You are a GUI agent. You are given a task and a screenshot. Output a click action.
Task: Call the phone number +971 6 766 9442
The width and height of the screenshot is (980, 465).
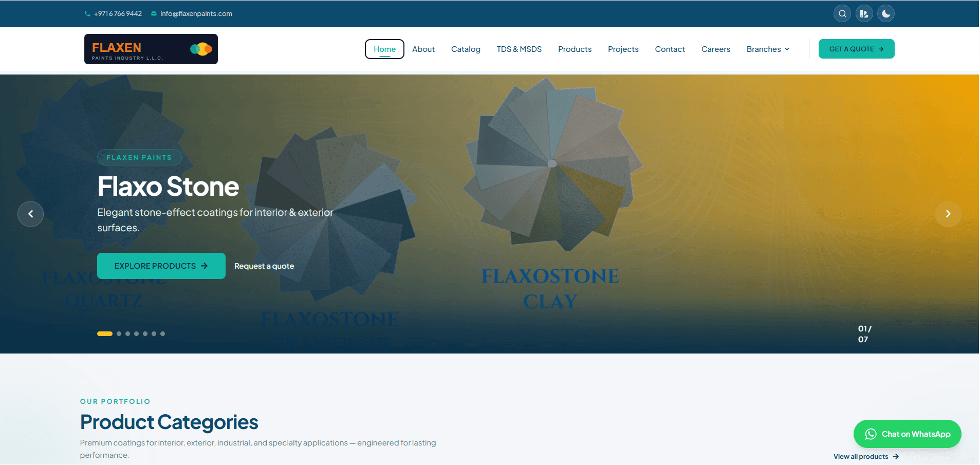118,14
